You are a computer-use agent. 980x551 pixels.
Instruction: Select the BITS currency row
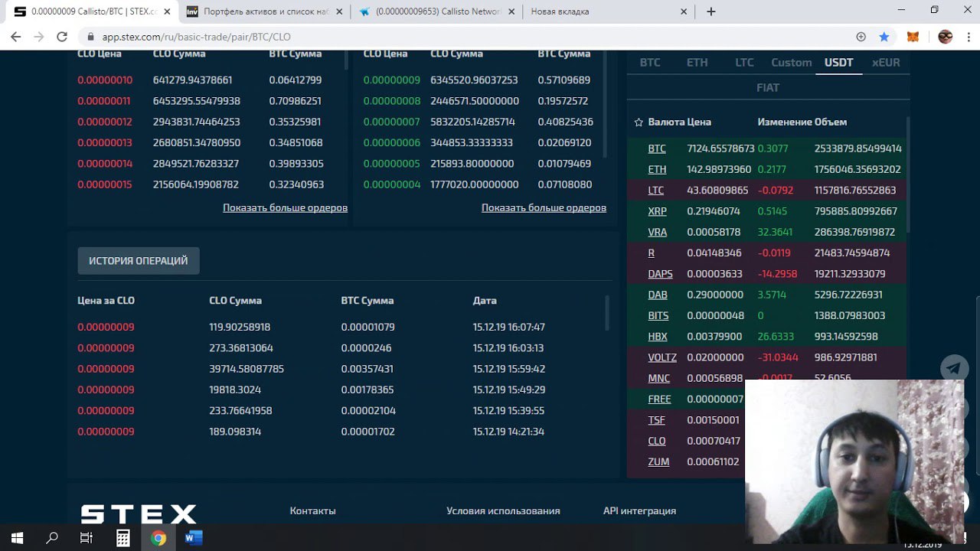[766, 315]
